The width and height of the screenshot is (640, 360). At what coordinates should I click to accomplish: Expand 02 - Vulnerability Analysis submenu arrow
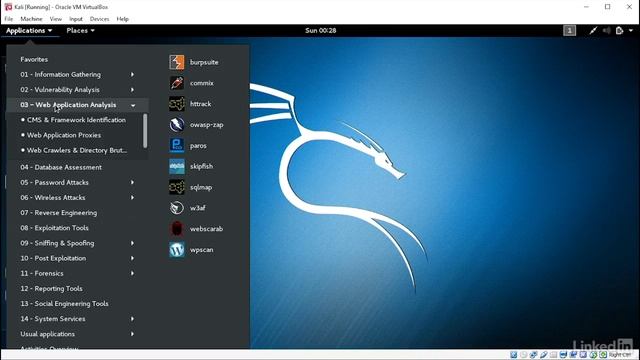pyautogui.click(x=132, y=89)
